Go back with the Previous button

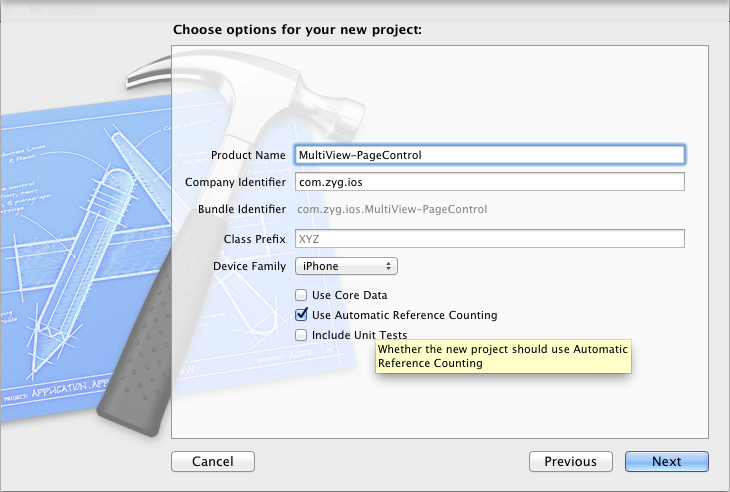[x=571, y=461]
